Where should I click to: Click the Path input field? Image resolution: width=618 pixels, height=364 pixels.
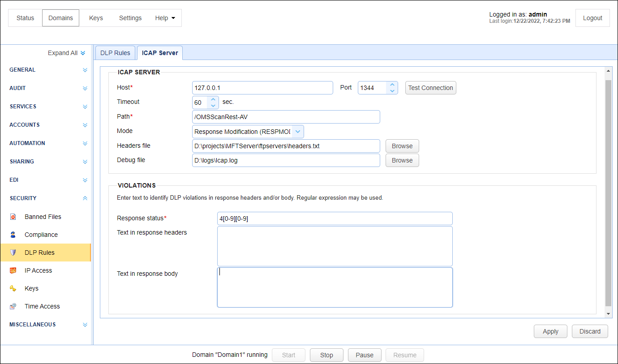286,117
